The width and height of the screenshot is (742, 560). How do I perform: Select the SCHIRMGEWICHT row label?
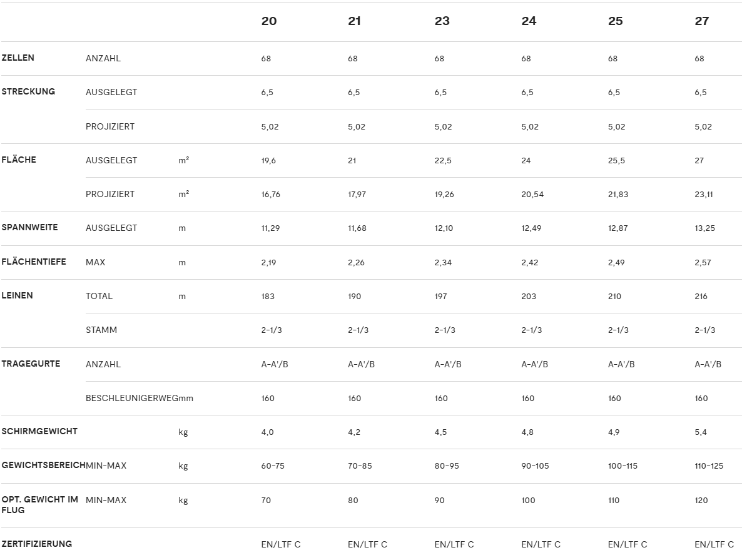pos(39,431)
